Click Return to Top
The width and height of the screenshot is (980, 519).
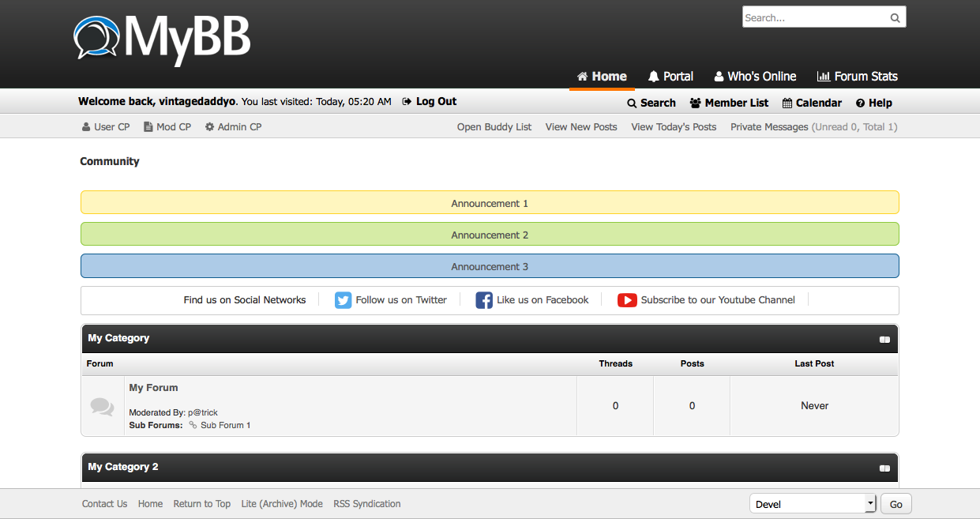pos(202,504)
